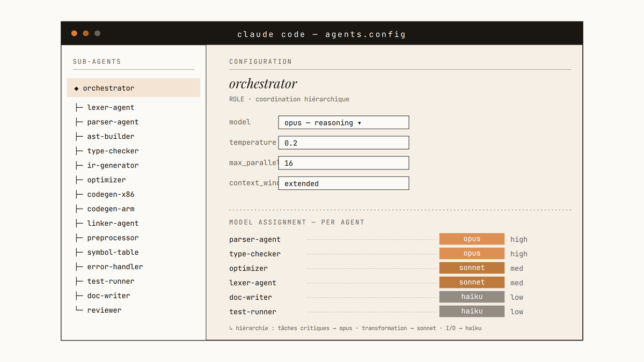Click the second orange window dot

point(86,33)
